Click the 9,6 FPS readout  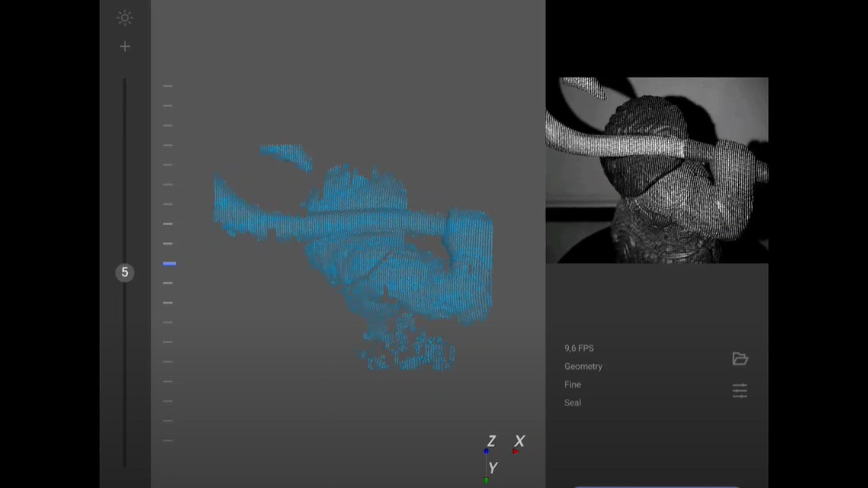point(579,348)
